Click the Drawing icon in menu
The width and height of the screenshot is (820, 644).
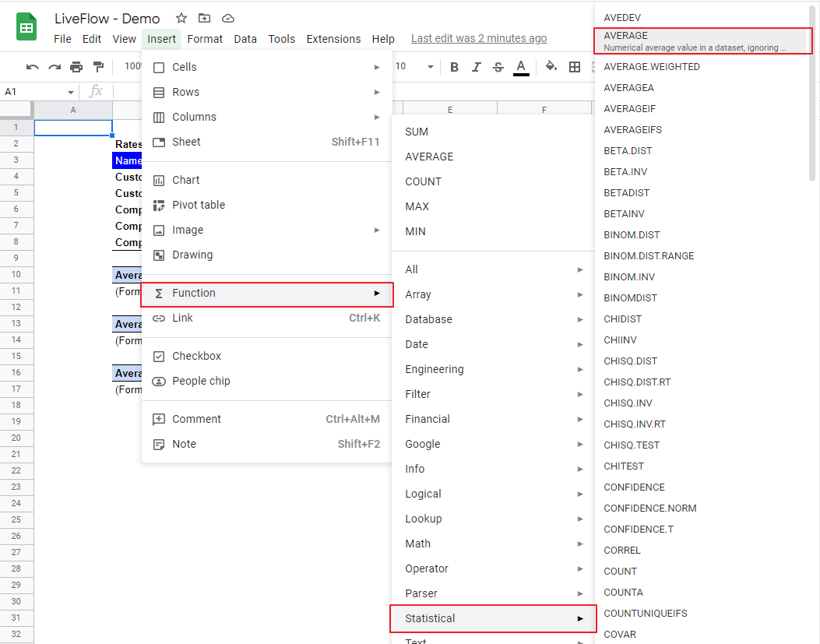158,255
